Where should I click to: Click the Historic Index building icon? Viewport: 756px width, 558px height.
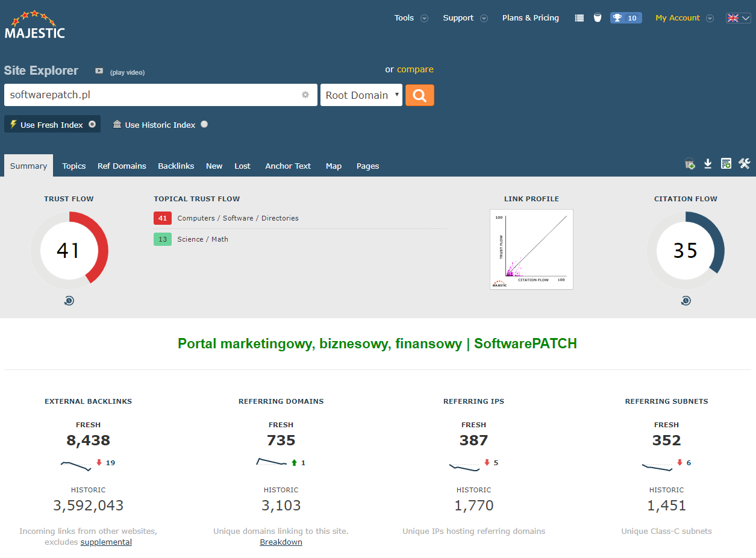pos(117,124)
